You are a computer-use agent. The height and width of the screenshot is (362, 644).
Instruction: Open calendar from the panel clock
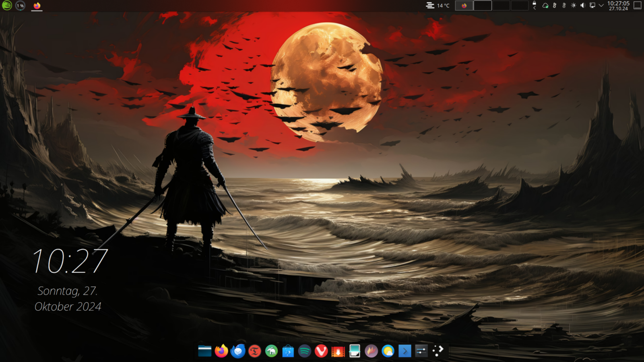coord(618,6)
